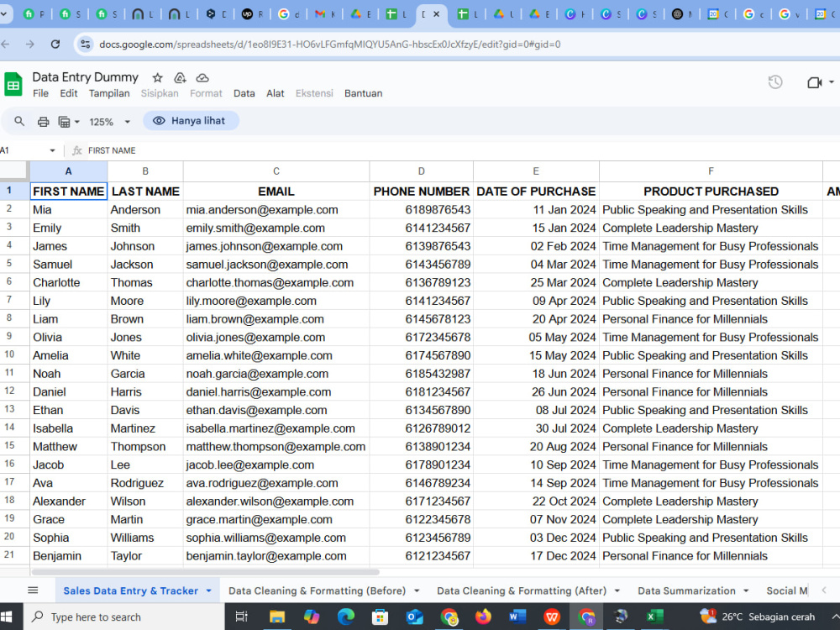Open all sheets list hamburger icon

33,591
